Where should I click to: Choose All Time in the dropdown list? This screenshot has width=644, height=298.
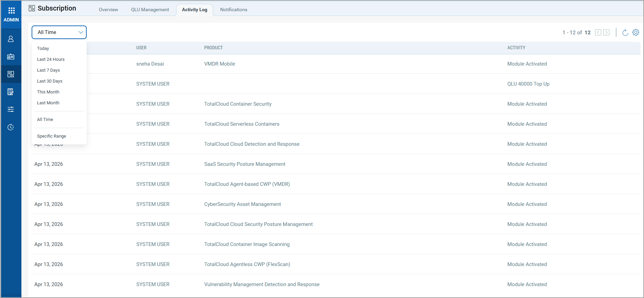pos(45,120)
